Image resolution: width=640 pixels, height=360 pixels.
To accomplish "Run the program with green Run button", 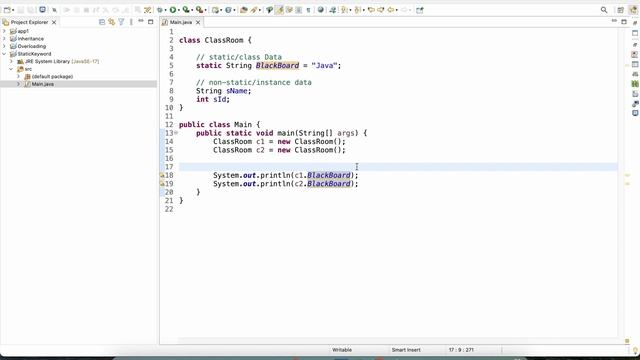I will click(173, 10).
